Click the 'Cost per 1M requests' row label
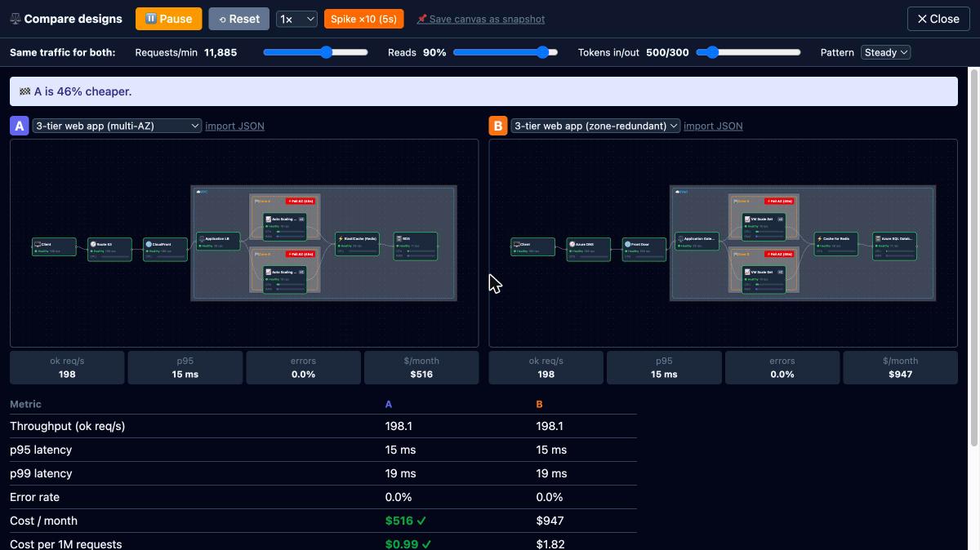 [66, 544]
